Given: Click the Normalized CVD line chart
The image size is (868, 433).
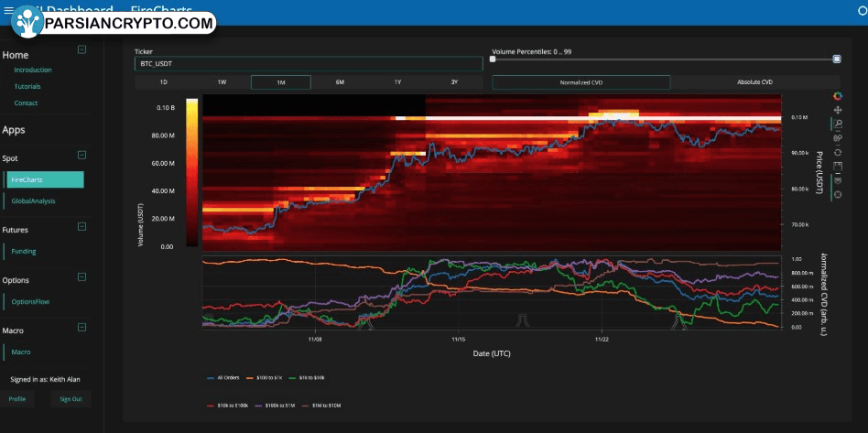Looking at the screenshot, I should (x=492, y=294).
